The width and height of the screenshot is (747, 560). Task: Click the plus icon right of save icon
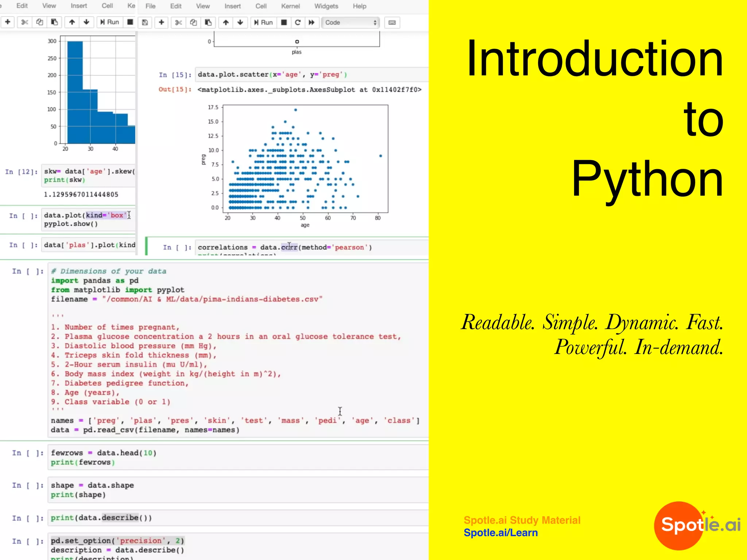pos(161,23)
